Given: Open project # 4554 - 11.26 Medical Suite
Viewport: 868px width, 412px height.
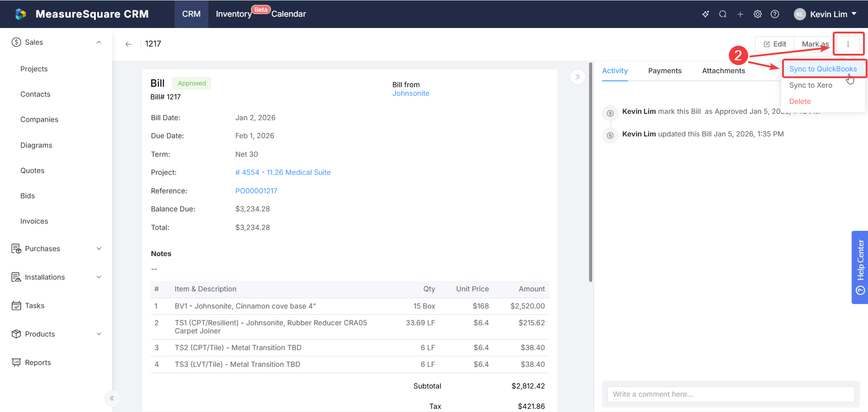Looking at the screenshot, I should coord(283,172).
